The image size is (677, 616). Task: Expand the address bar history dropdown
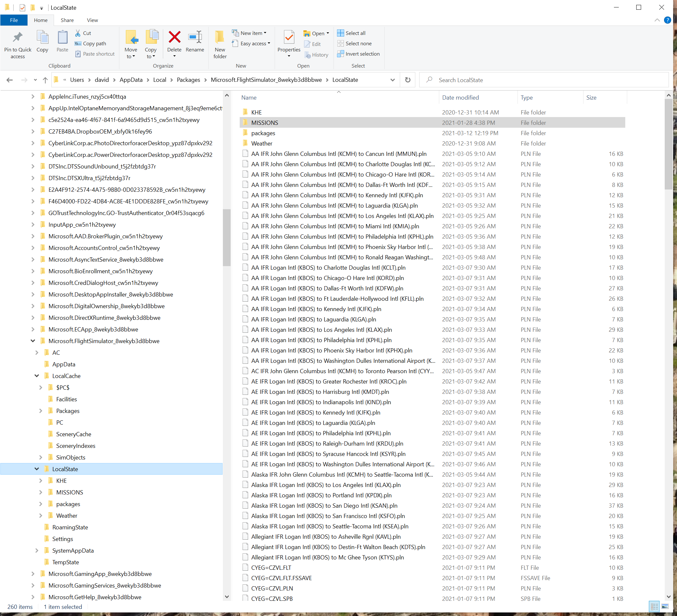392,80
